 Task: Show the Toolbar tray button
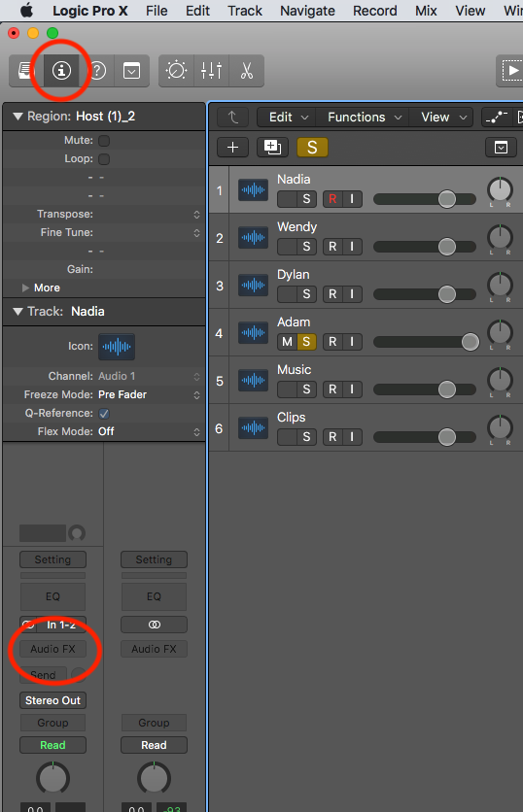coord(131,71)
